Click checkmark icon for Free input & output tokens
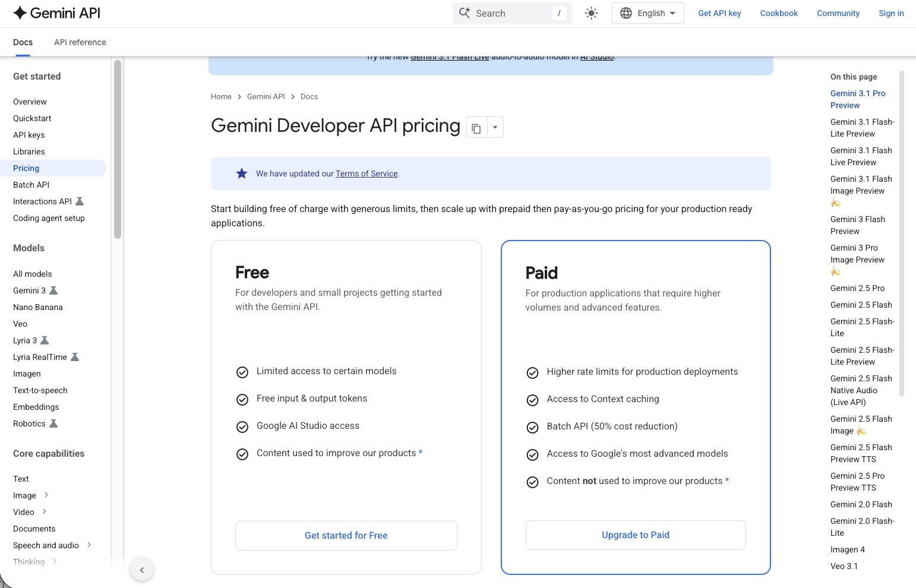The image size is (916, 588). pyautogui.click(x=242, y=400)
